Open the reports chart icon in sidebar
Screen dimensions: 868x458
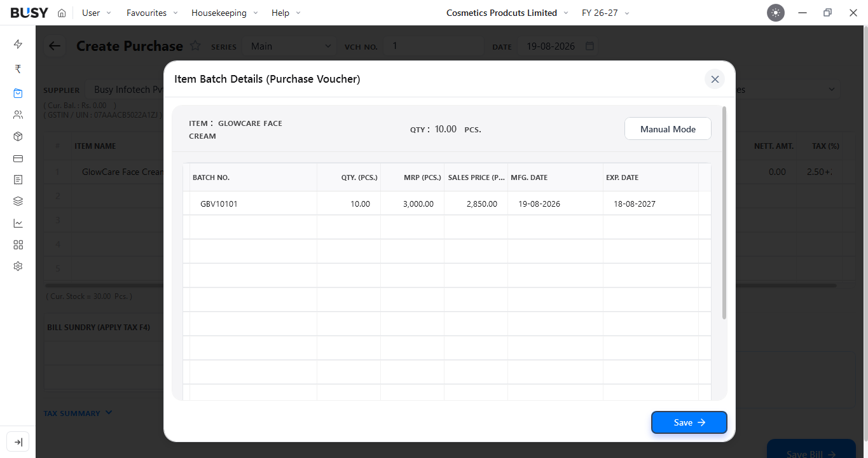tap(18, 223)
